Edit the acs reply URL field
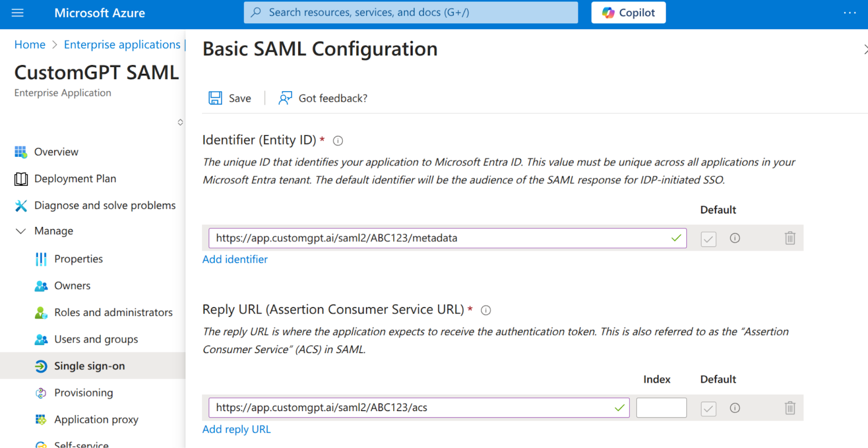The height and width of the screenshot is (448, 868). click(419, 408)
